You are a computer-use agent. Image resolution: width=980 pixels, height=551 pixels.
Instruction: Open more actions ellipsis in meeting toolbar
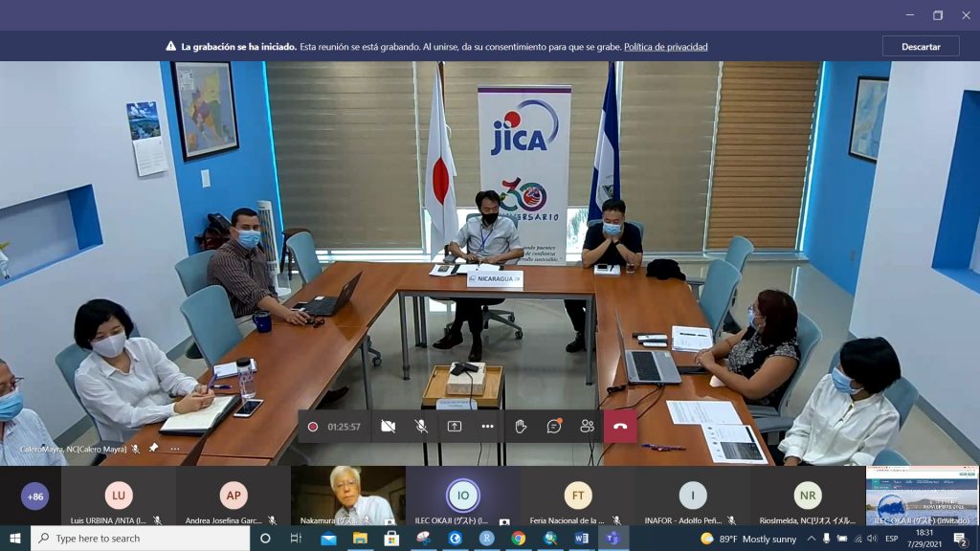[x=487, y=427]
